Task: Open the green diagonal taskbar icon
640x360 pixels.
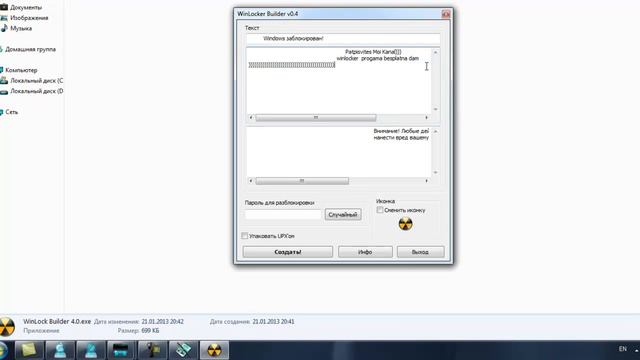Action: (183, 350)
